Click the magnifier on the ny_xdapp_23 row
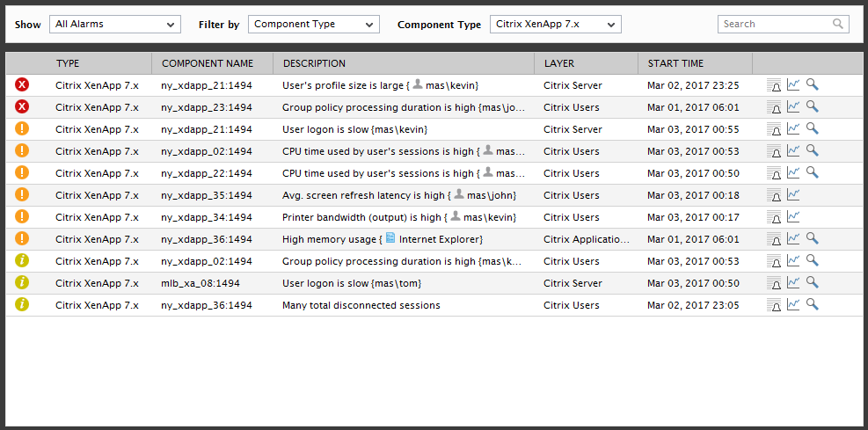Screen dimensions: 868x430 pyautogui.click(x=812, y=106)
